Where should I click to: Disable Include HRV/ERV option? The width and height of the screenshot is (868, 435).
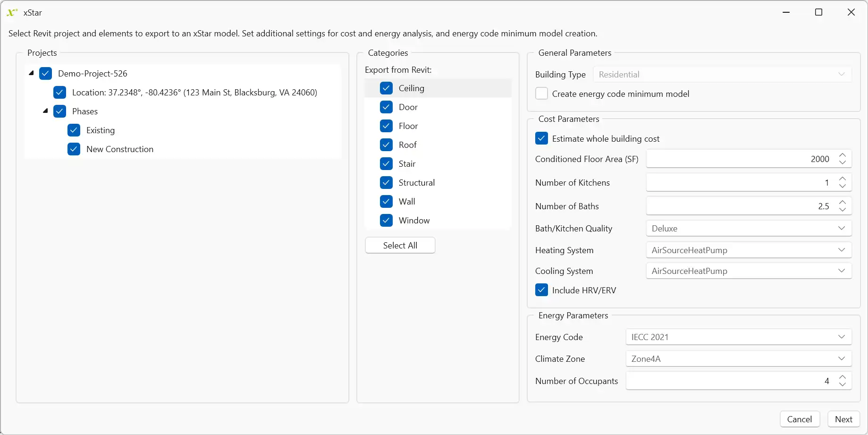pos(541,290)
